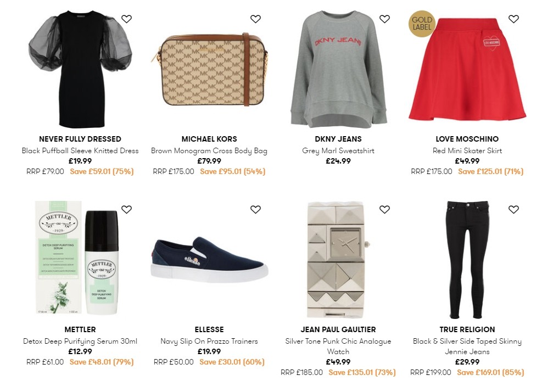The height and width of the screenshot is (392, 542).
Task: Click the wishlist heart on the True Religion jeans
Action: [513, 210]
